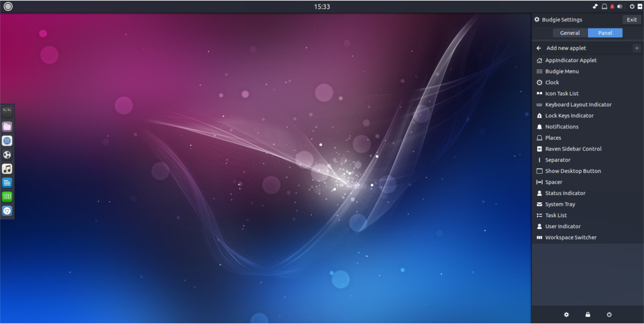This screenshot has width=644, height=324.
Task: Launch the music player from the dock
Action: click(7, 168)
